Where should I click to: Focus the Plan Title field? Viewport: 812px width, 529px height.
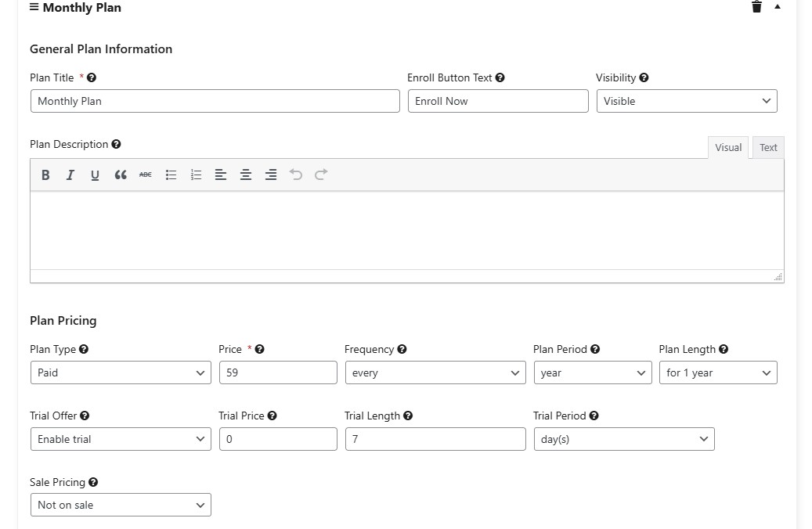click(x=215, y=101)
